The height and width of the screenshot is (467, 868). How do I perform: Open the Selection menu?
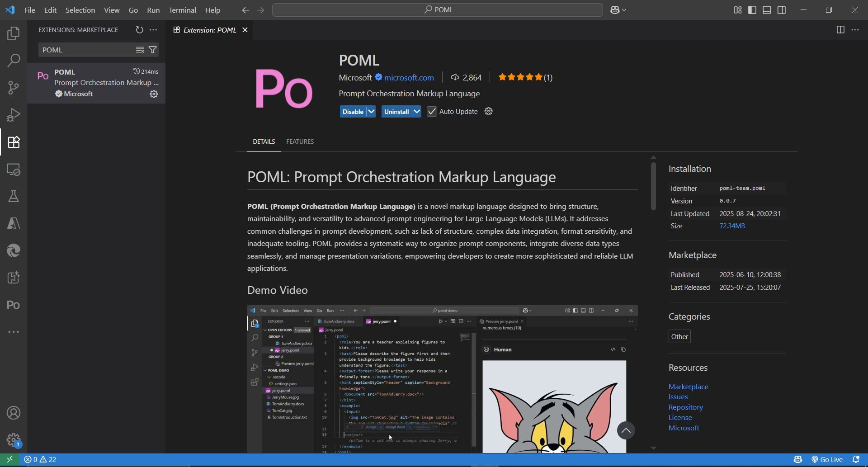coord(80,10)
